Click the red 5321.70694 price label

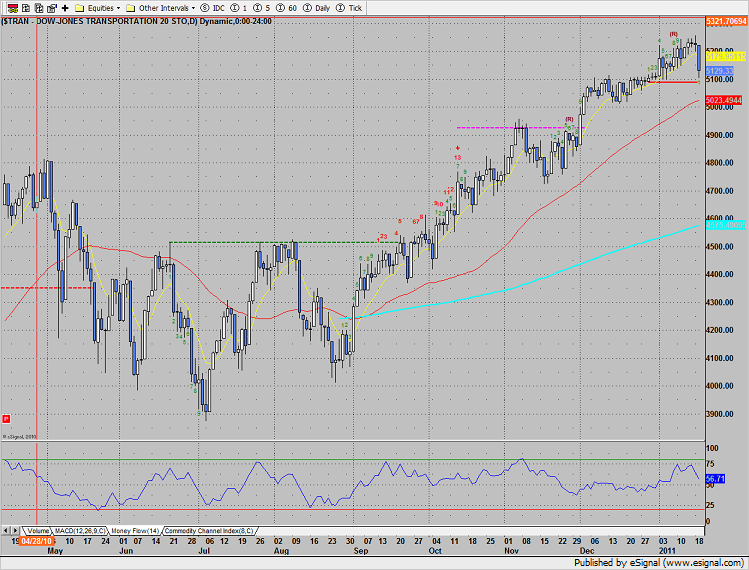click(x=726, y=22)
